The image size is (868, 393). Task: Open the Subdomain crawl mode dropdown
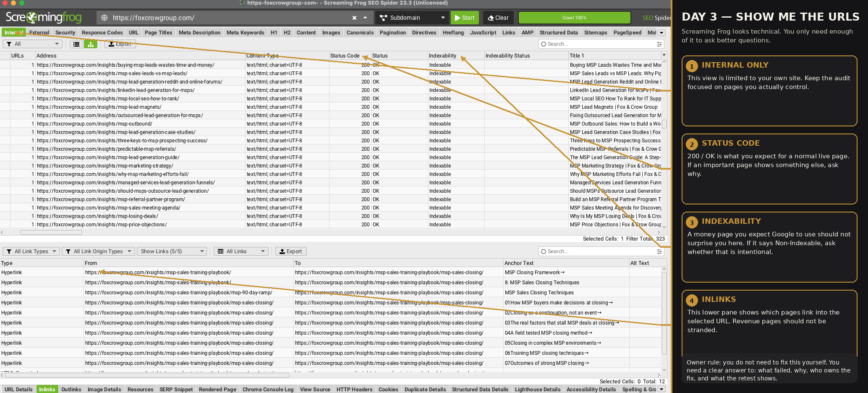[412, 18]
